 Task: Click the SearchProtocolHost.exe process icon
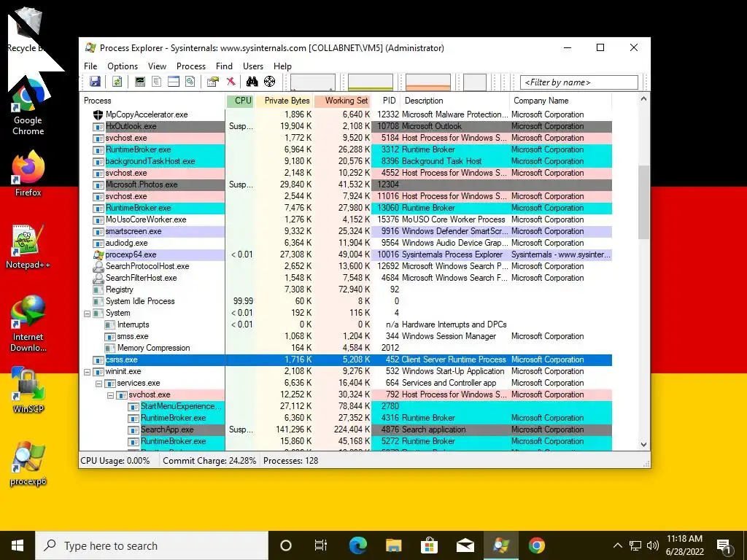coord(98,266)
